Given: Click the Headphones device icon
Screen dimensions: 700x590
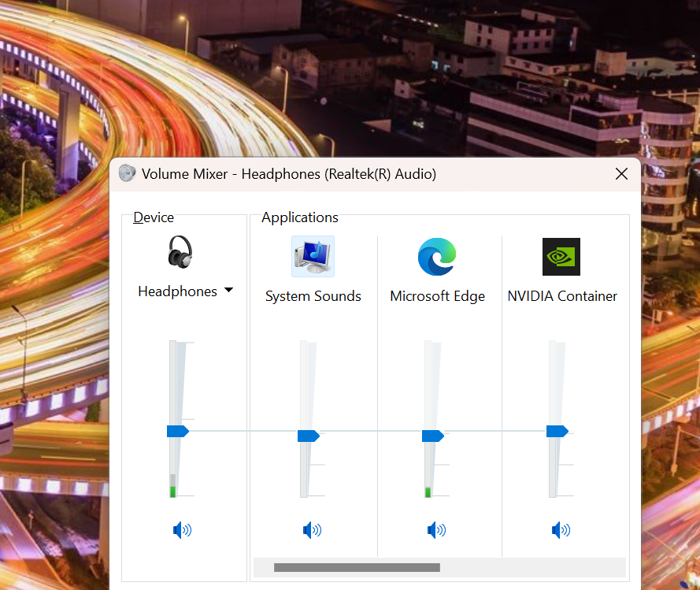Looking at the screenshot, I should click(180, 253).
